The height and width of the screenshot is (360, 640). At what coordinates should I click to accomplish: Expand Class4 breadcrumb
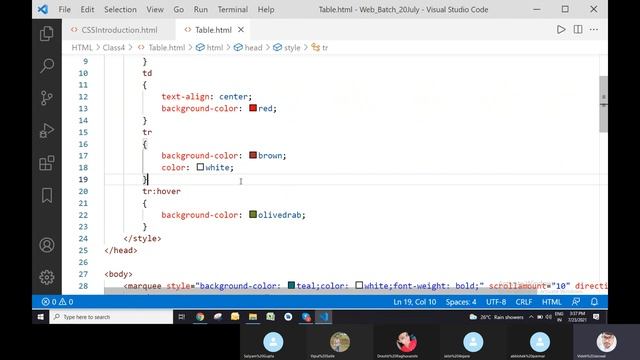click(113, 47)
